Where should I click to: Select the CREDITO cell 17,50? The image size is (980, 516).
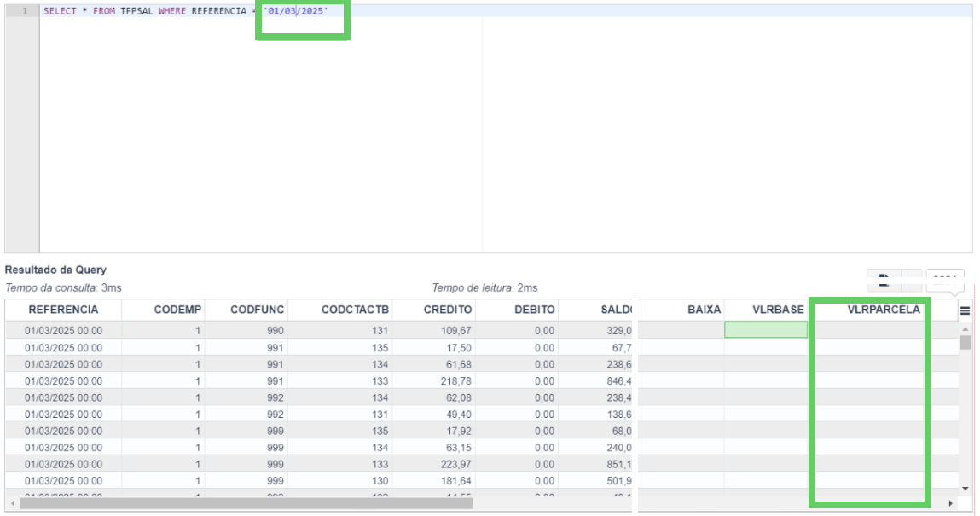coord(434,347)
